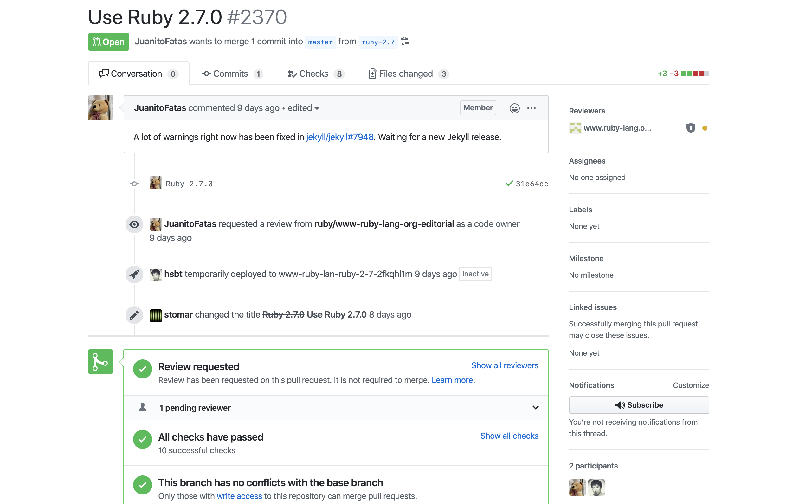Click the eye review-request icon

click(134, 224)
